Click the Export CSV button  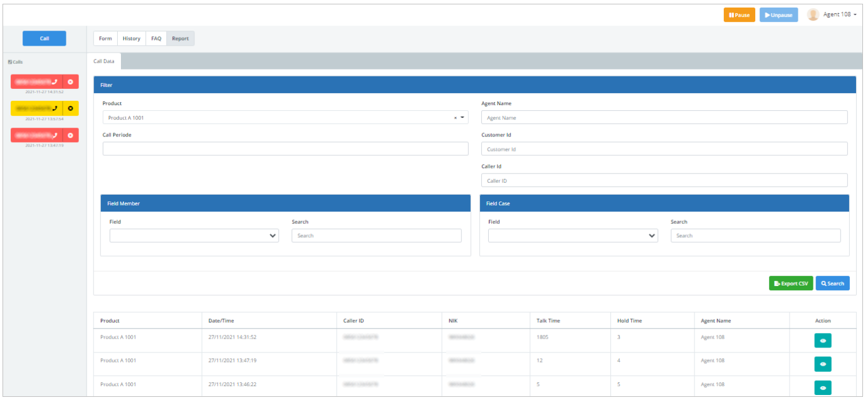[791, 283]
